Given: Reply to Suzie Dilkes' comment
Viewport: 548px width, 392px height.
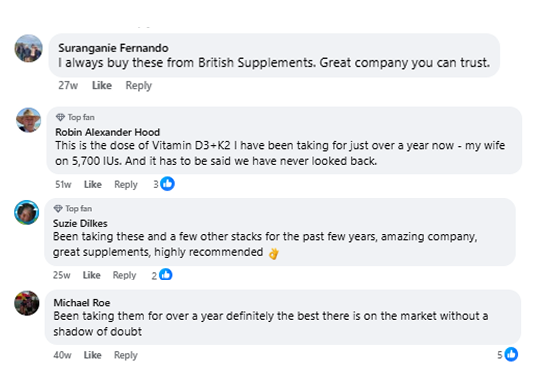Looking at the screenshot, I should [124, 275].
